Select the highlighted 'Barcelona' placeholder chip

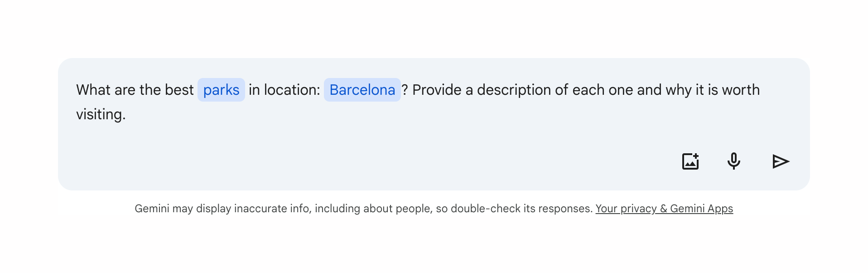point(362,90)
